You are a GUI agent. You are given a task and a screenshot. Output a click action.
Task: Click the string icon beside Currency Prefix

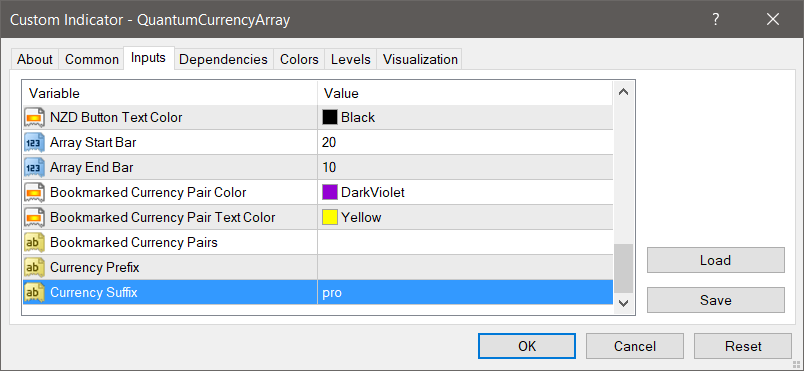click(34, 267)
